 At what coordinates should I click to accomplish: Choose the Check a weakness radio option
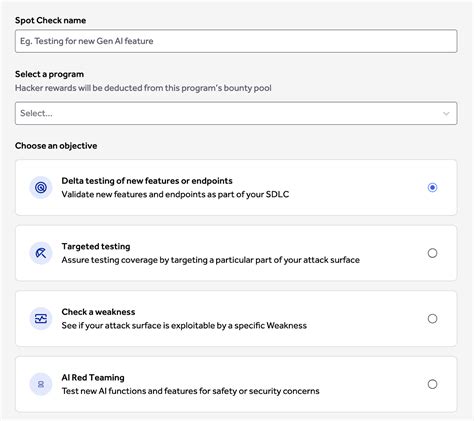point(432,319)
